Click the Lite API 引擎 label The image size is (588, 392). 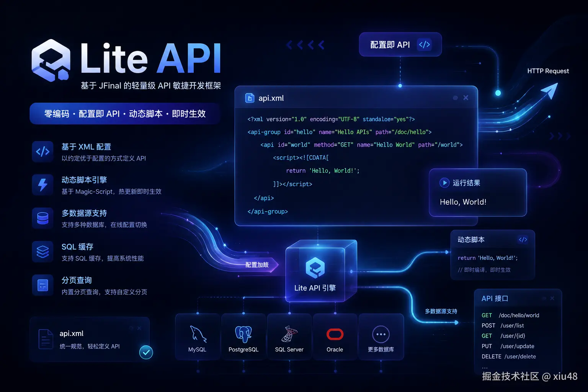(x=315, y=288)
